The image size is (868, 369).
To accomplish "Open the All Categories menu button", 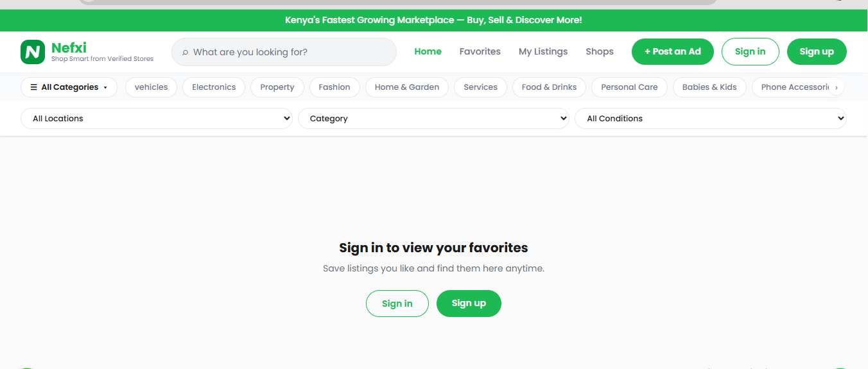I will pyautogui.click(x=69, y=87).
